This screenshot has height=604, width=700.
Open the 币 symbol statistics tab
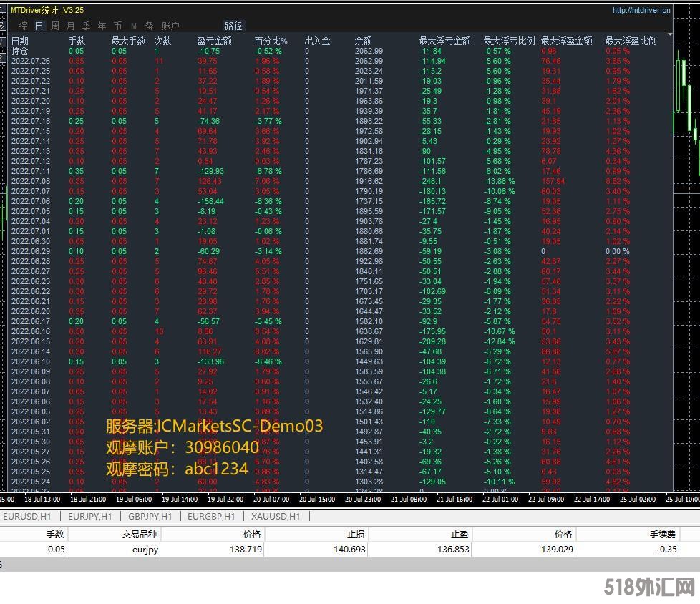pos(117,26)
